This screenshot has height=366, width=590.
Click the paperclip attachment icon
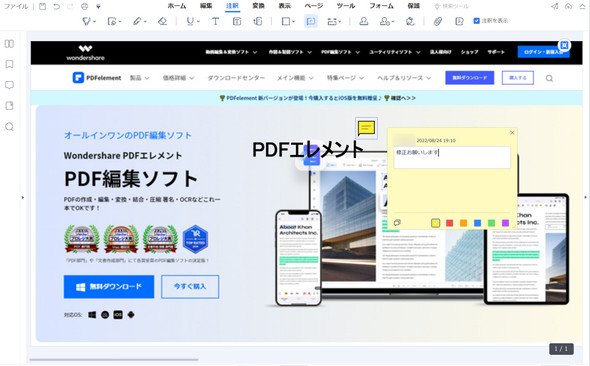[438, 21]
